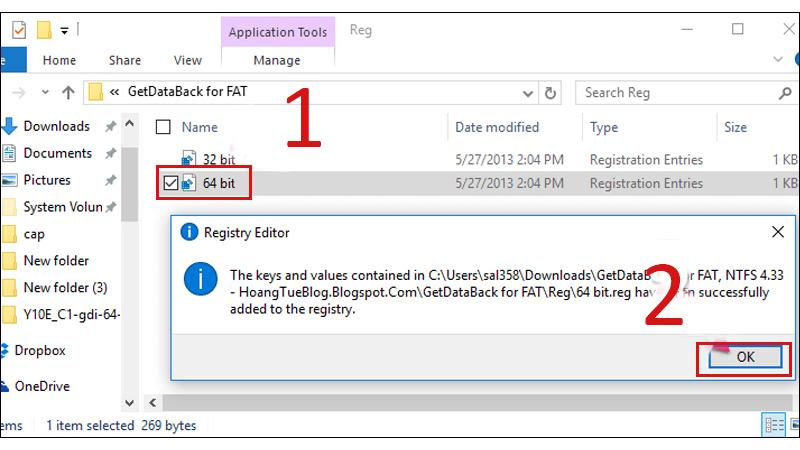
Task: Open Downloads in navigation pane
Action: pos(56,126)
